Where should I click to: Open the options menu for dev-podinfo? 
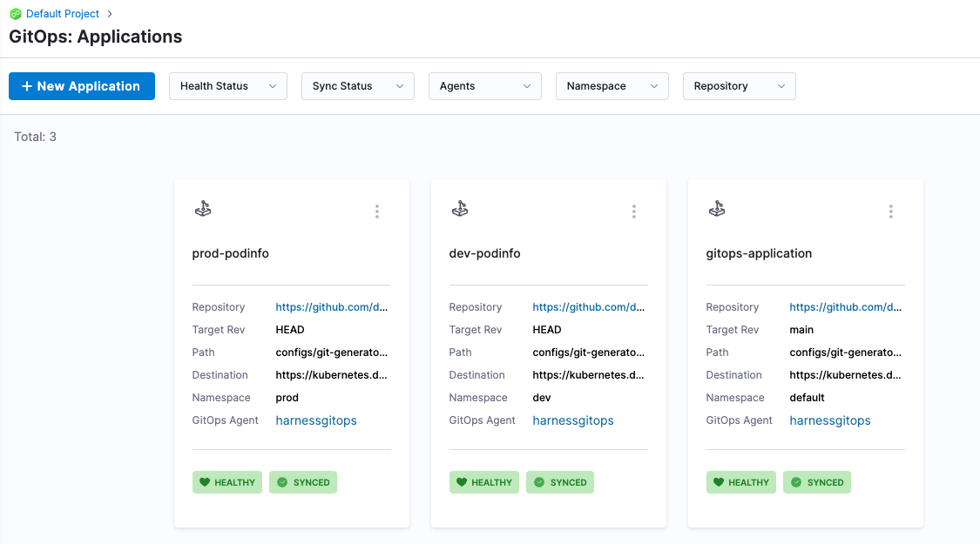pos(634,211)
